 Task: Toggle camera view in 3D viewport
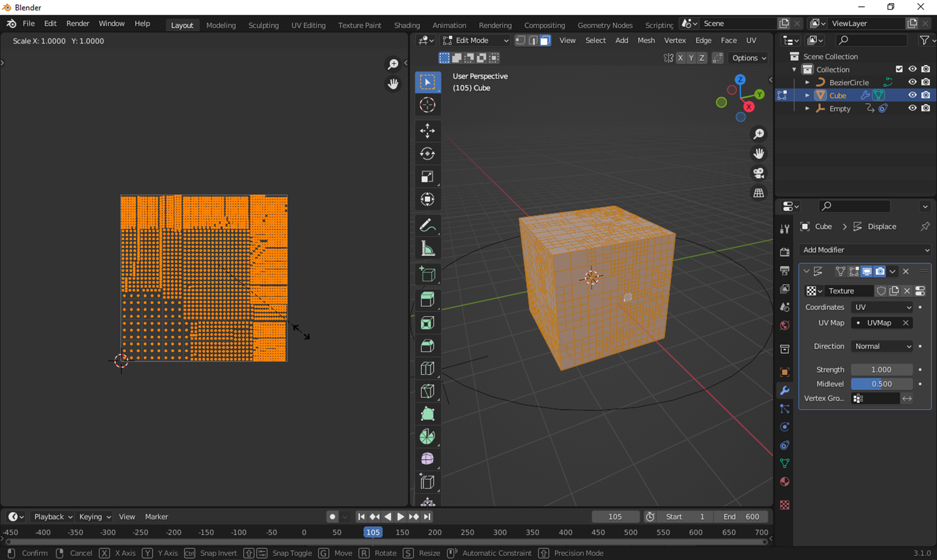(x=758, y=173)
